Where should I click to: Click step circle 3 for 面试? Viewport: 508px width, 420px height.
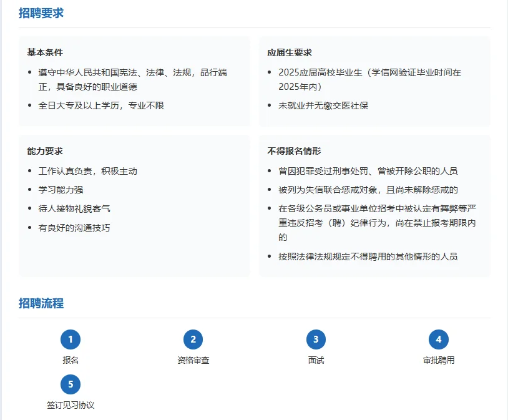[x=317, y=339]
